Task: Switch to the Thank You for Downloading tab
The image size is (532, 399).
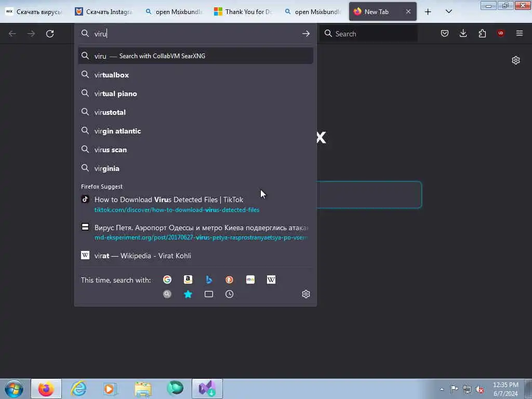Action: 243,12
